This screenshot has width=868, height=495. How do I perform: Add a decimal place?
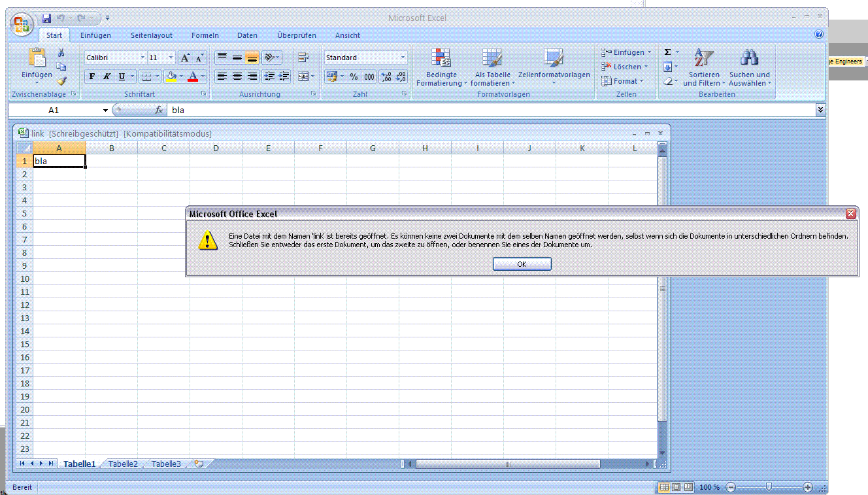(x=386, y=77)
